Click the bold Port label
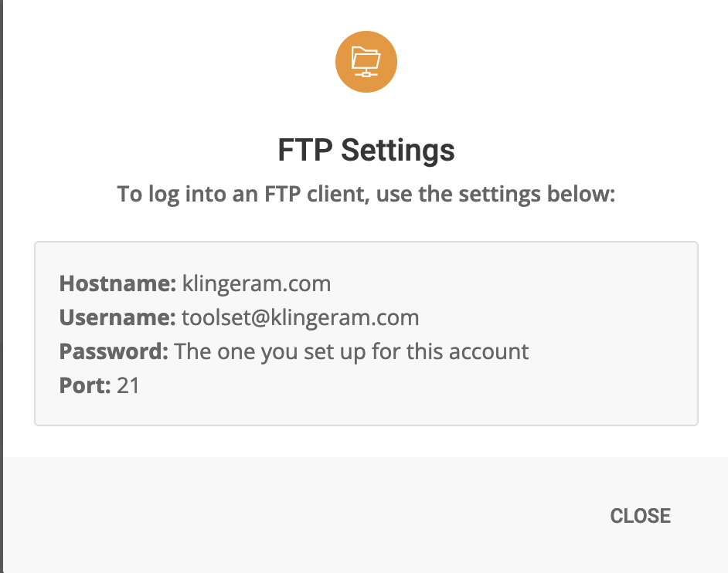The image size is (728, 573). click(x=85, y=385)
